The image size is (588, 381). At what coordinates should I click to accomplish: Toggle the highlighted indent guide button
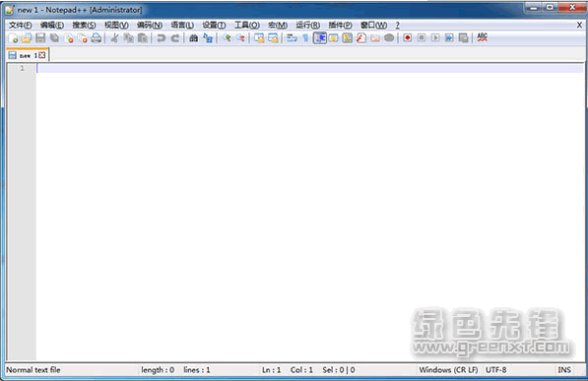(x=320, y=37)
